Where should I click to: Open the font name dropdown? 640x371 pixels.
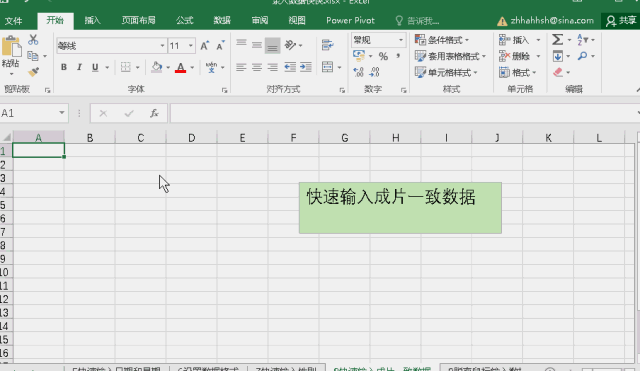coord(162,46)
